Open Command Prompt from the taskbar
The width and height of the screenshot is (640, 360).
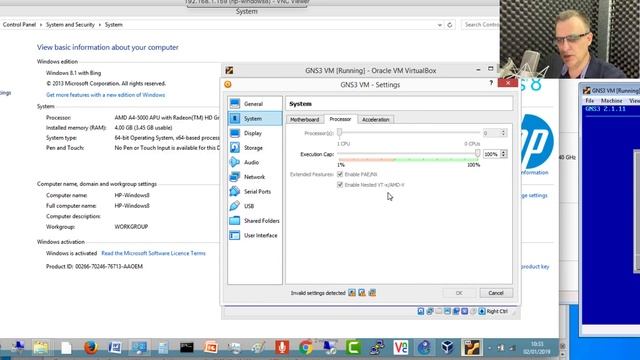(x=187, y=347)
